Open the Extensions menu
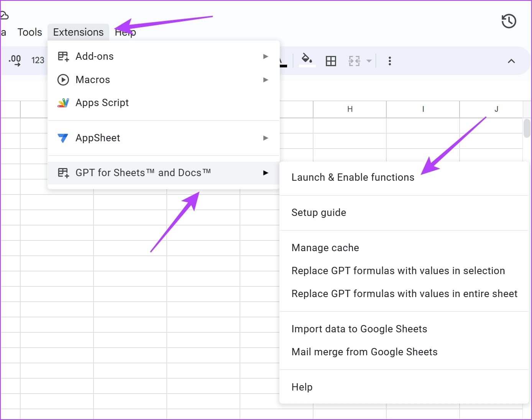Viewport: 532px width, 420px height. [x=78, y=32]
